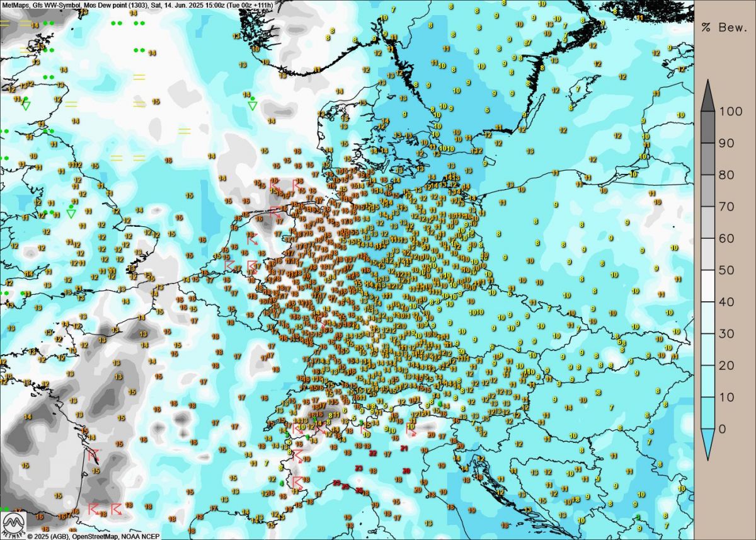Pick the white swatch between 40 and 50
The image size is (756, 540).
click(707, 286)
